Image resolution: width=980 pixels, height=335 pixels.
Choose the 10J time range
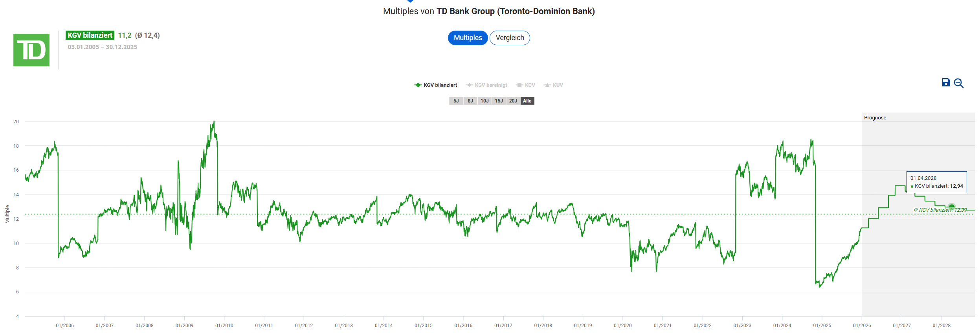tap(484, 101)
